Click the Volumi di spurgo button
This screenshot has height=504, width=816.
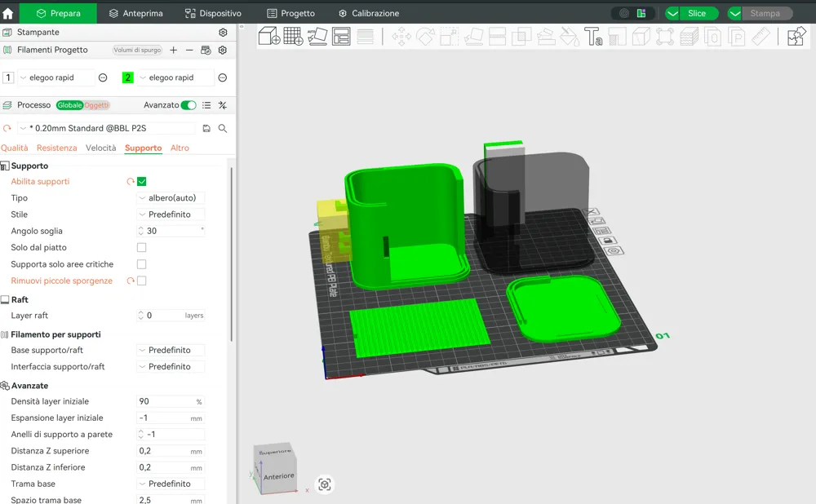[137, 50]
